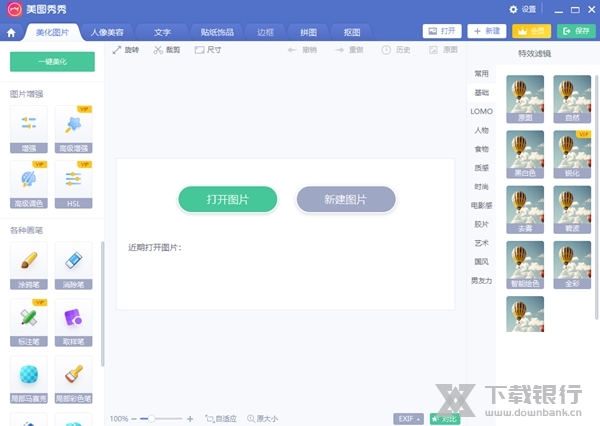Viewport: 600px width, 426px height.
Task: Click the 对比 compare button
Action: click(x=445, y=419)
